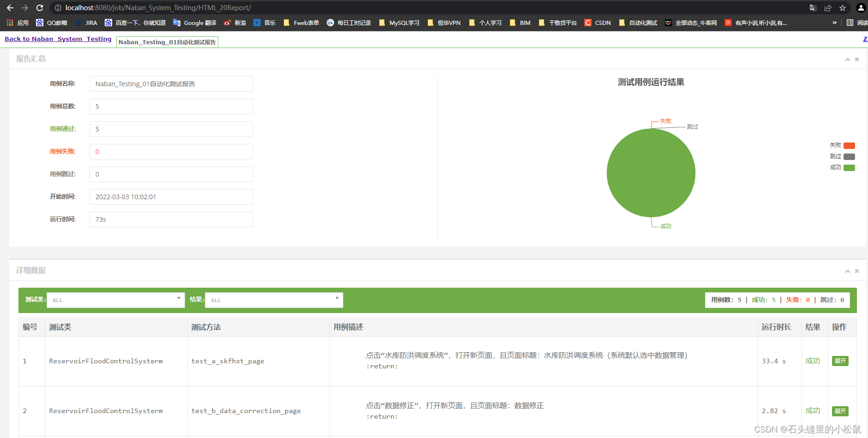This screenshot has width=868, height=438.
Task: Open the 测试类 filter dropdown
Action: point(116,300)
